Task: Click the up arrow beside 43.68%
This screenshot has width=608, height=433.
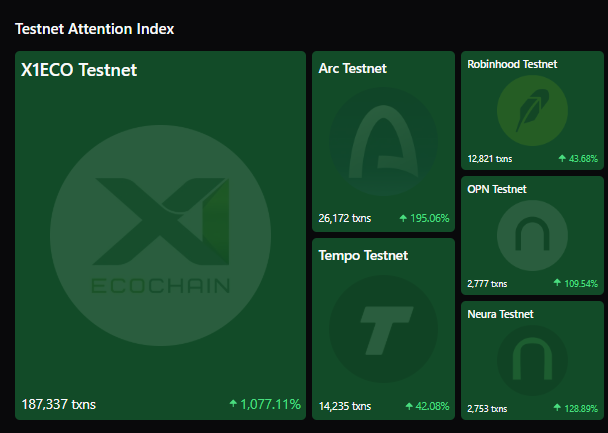Action: [562, 158]
